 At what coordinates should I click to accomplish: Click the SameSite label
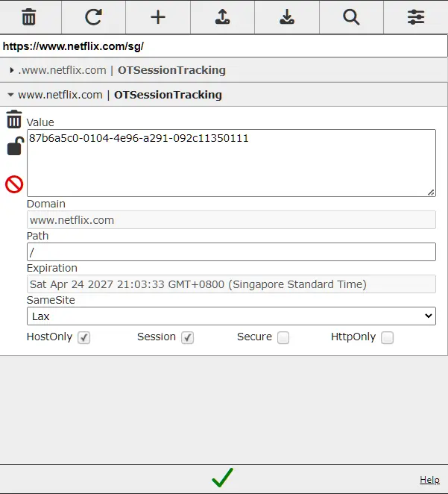pos(51,300)
